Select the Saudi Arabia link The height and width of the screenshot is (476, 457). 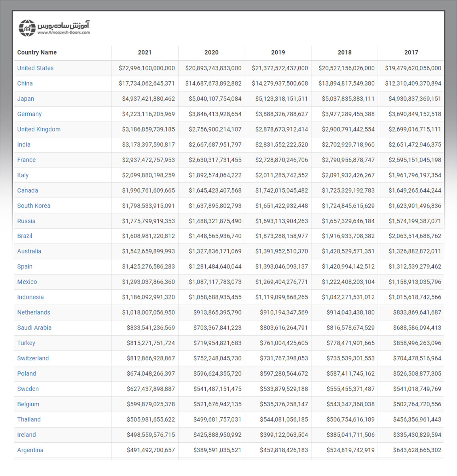[34, 328]
